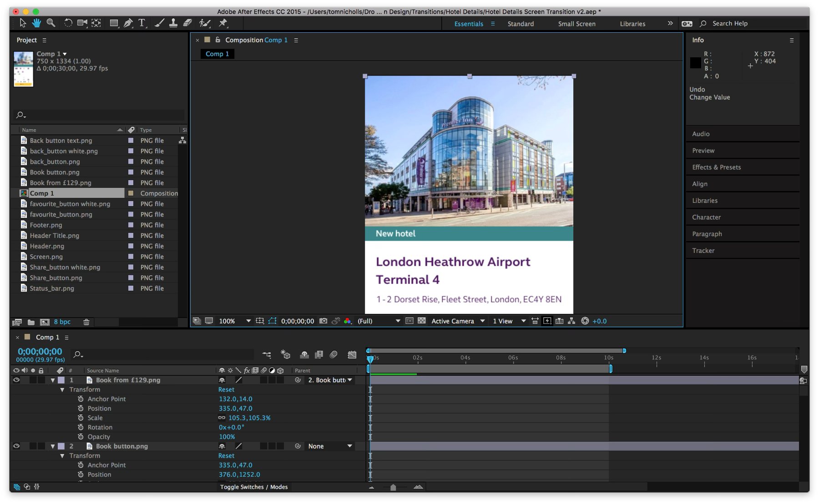Switch to the Standard workspace

coord(521,24)
